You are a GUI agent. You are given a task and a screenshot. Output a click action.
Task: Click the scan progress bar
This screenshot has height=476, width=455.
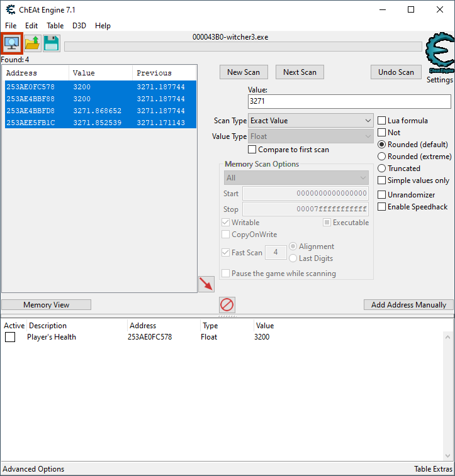pos(243,47)
